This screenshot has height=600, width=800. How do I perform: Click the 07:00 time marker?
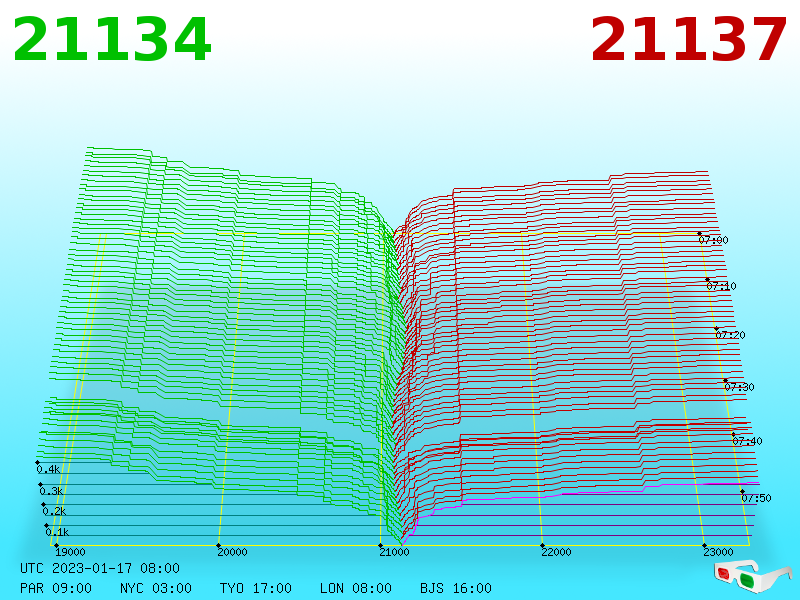coord(713,240)
